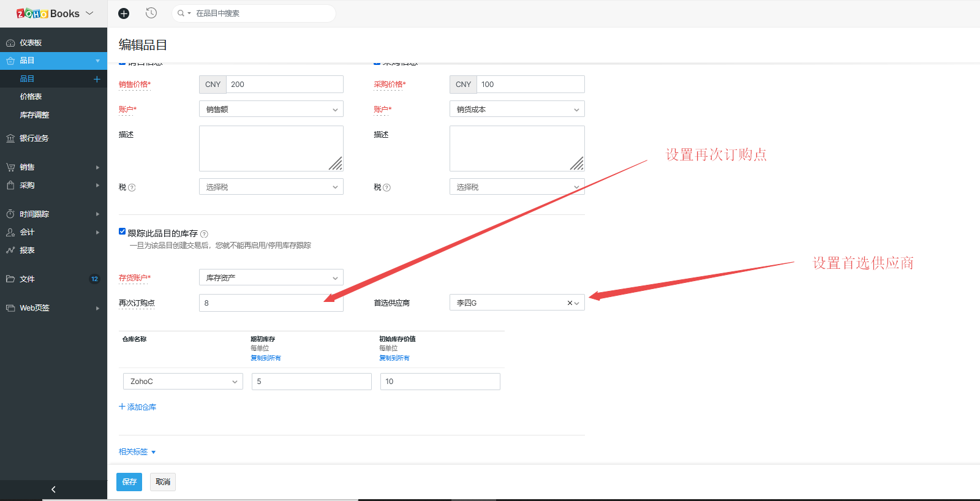
Task: Click the help icon next to 跟踪此品目的库存
Action: pos(205,234)
